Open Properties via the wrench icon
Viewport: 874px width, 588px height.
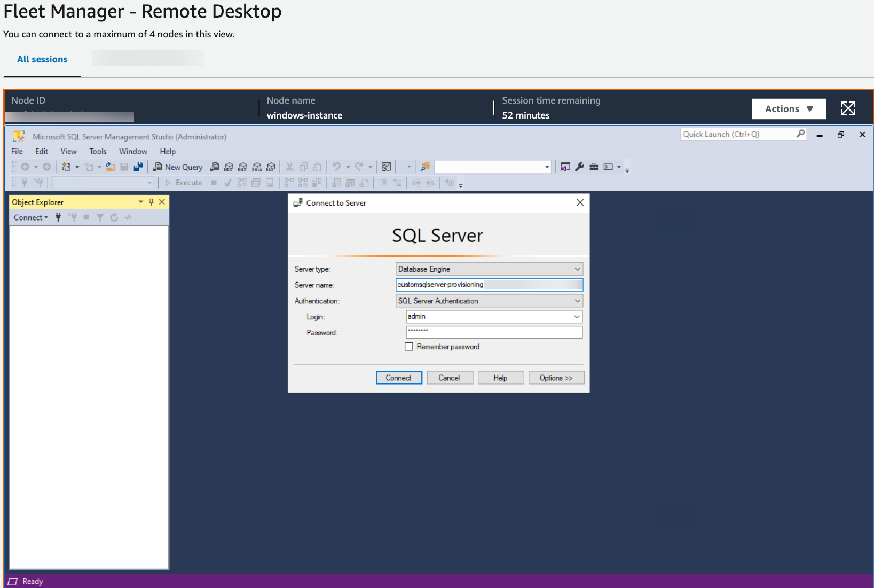pos(580,167)
